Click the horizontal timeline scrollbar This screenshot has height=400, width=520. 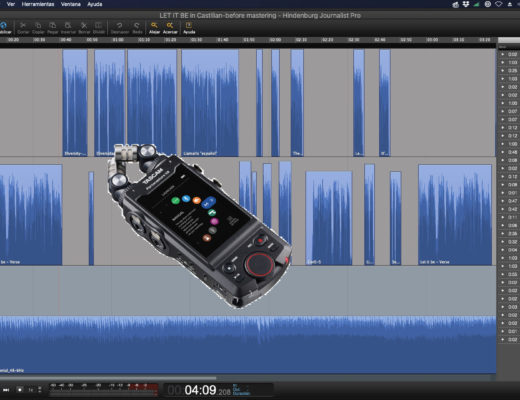(x=108, y=378)
